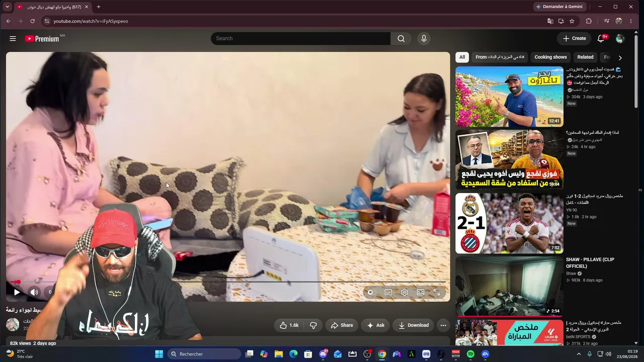
Task: Click the search magnifier button
Action: coord(401,39)
